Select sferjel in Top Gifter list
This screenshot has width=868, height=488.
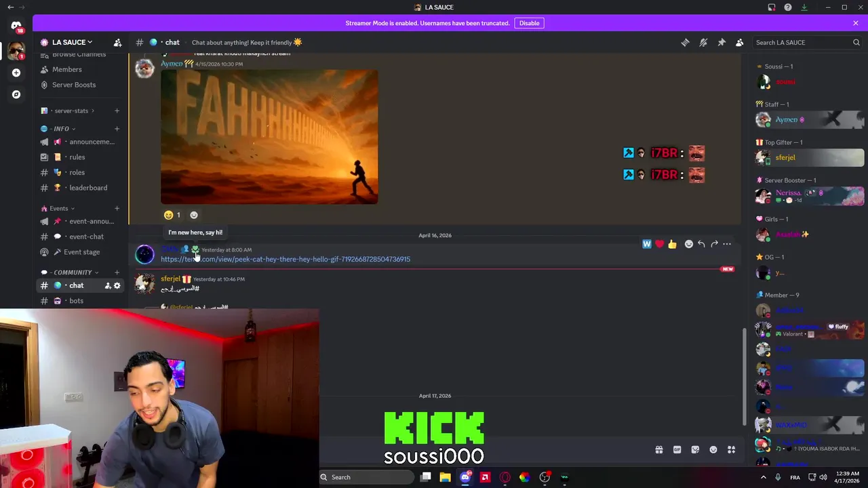[x=809, y=158]
